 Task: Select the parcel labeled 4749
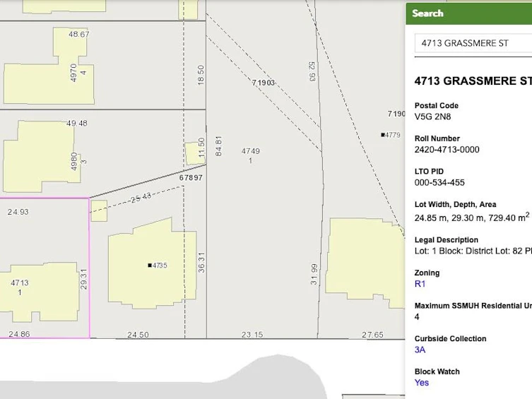click(250, 155)
